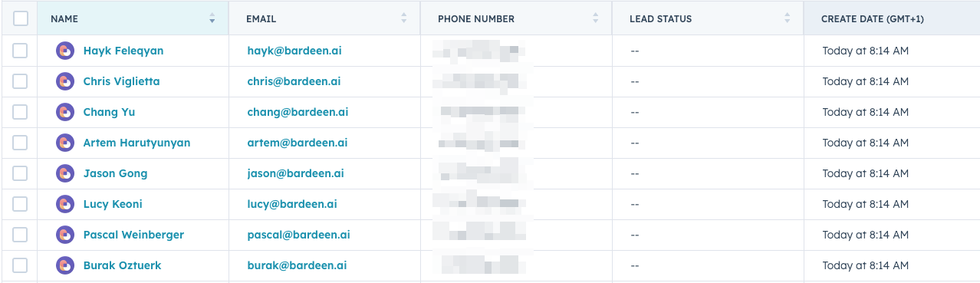This screenshot has width=980, height=283.
Task: Click Artem Harutyunyan's avatar icon
Action: [x=65, y=143]
